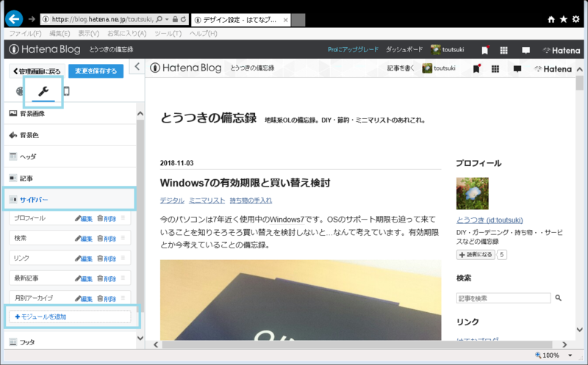The image size is (588, 365).
Task: Click 記事を書く in preview header
Action: 401,68
